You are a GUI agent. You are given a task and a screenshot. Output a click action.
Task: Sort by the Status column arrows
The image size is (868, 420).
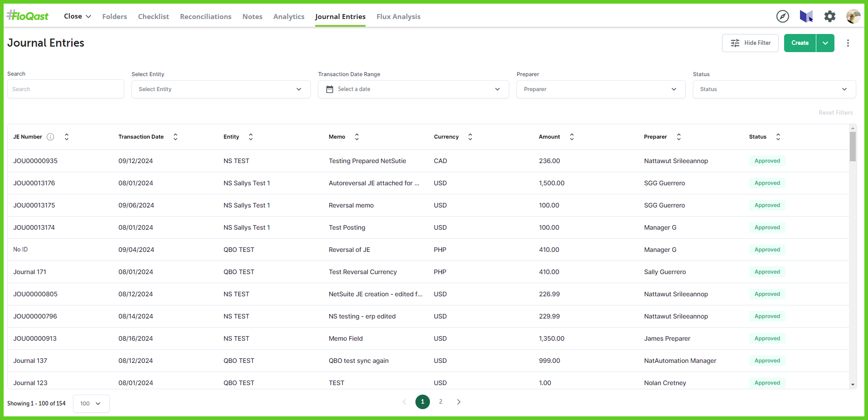tap(778, 137)
